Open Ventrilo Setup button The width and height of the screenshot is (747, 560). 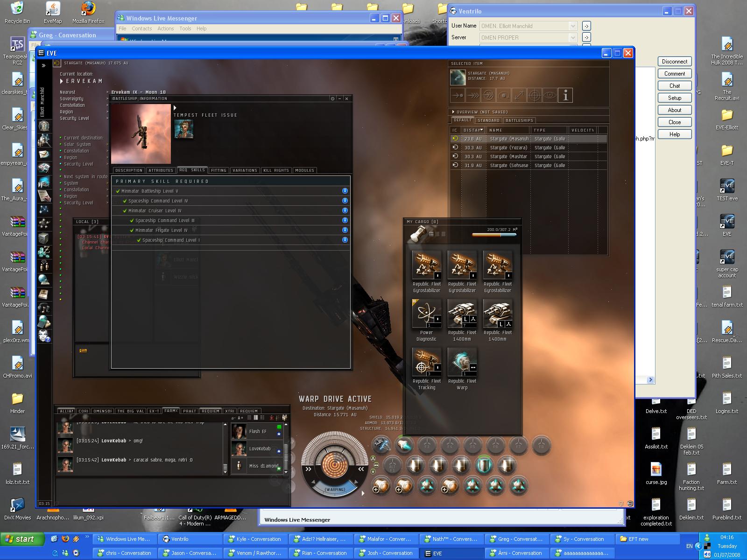[675, 98]
